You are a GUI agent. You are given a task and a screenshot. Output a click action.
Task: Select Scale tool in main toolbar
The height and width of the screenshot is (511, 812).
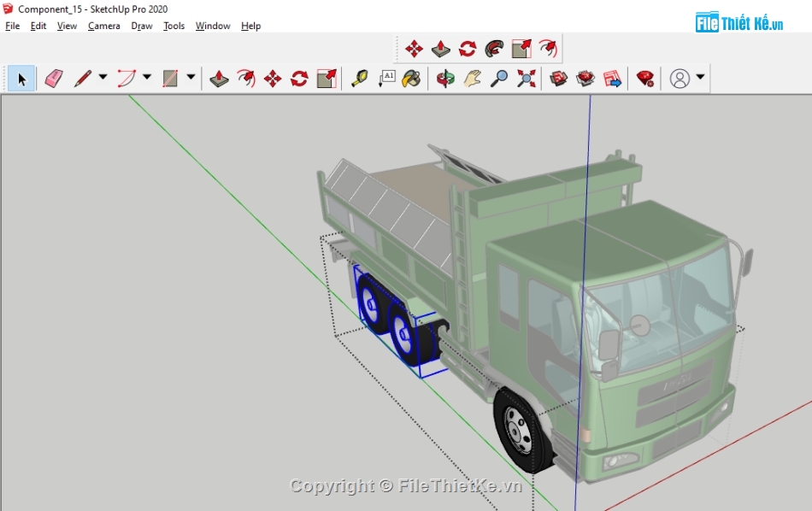pos(327,79)
